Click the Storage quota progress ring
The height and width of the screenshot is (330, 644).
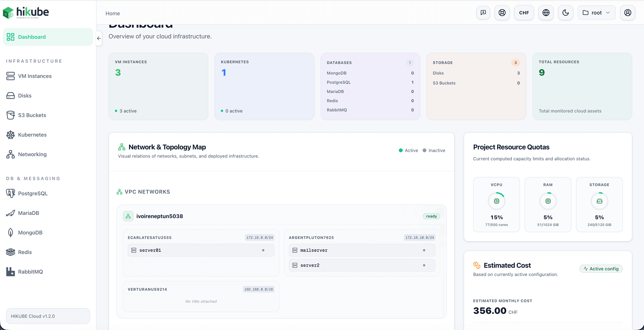(x=599, y=201)
